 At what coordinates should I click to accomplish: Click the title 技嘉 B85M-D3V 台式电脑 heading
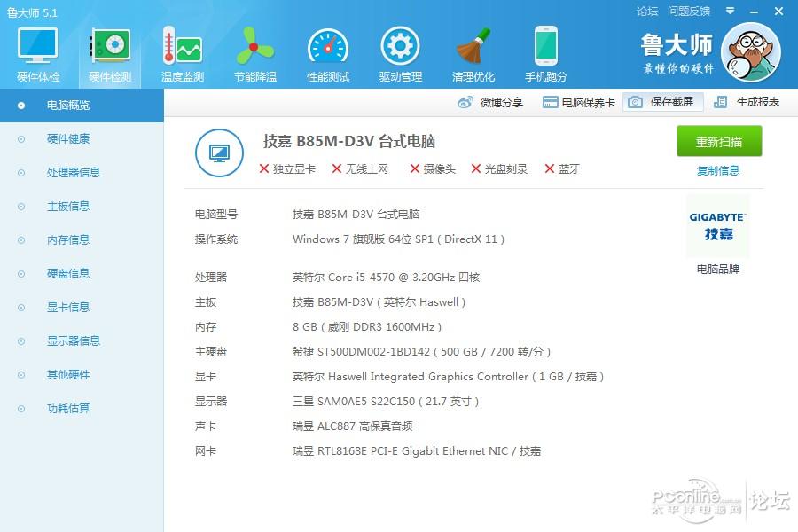click(x=349, y=141)
